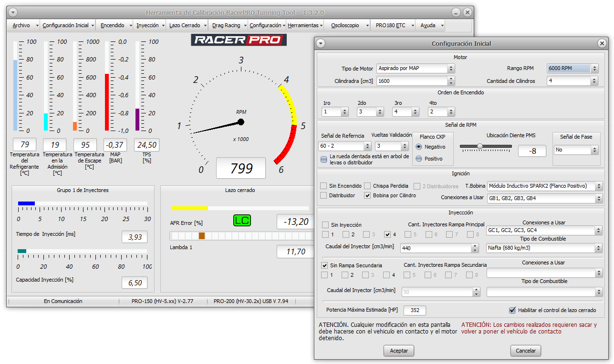Viewport: 614px width, 364px height.
Task: Check Sin Encendido checkbox
Action: pos(324,186)
